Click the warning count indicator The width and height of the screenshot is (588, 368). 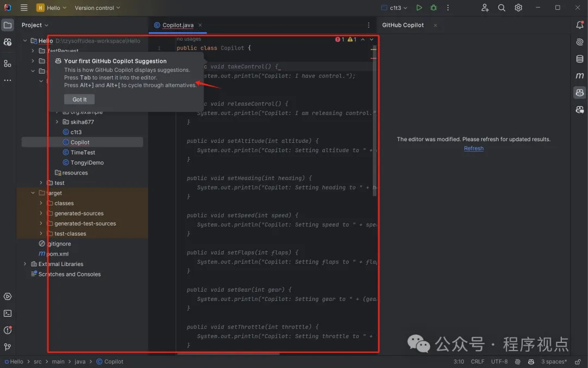click(352, 39)
